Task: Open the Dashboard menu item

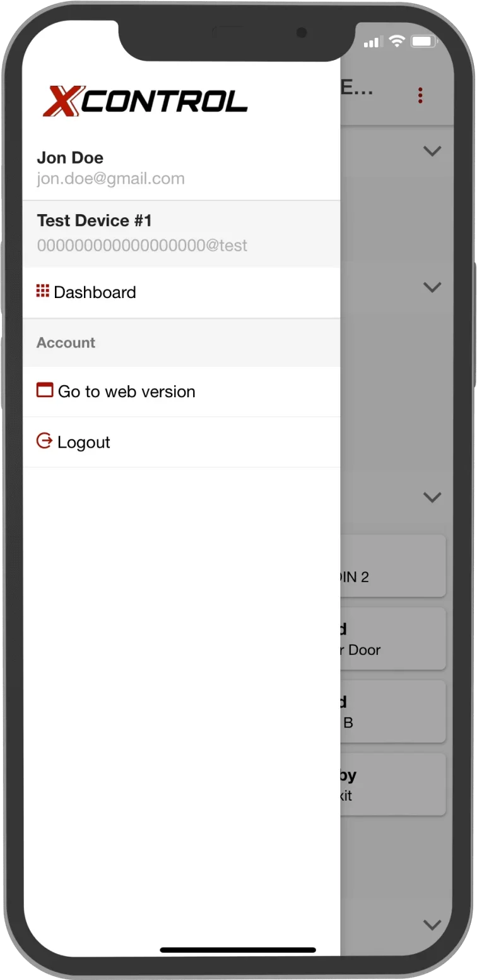Action: [x=181, y=292]
